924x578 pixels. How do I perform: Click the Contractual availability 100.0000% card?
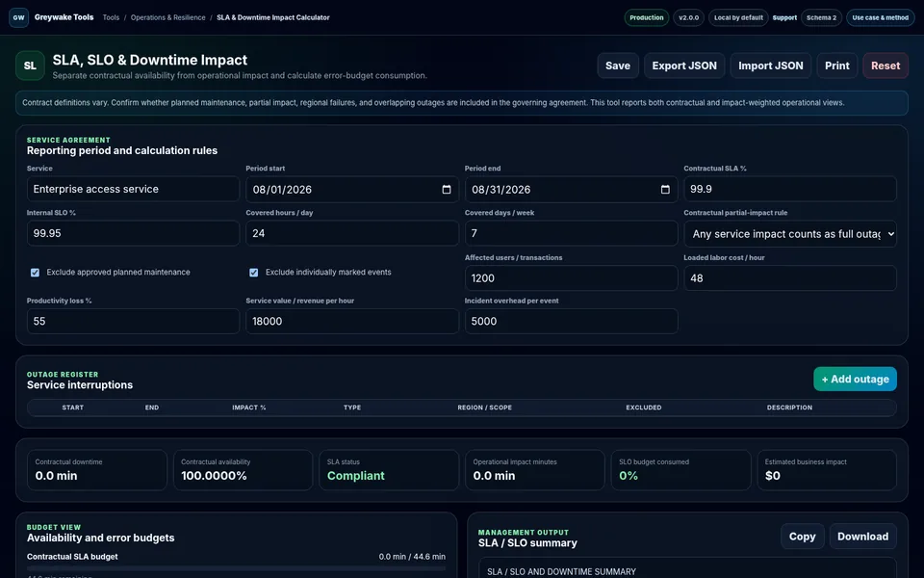coord(243,470)
